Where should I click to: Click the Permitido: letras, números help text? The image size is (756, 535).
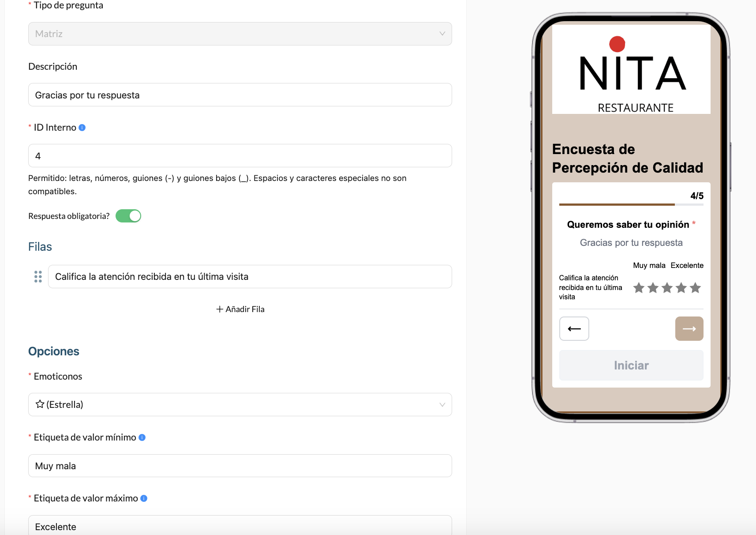click(x=217, y=185)
